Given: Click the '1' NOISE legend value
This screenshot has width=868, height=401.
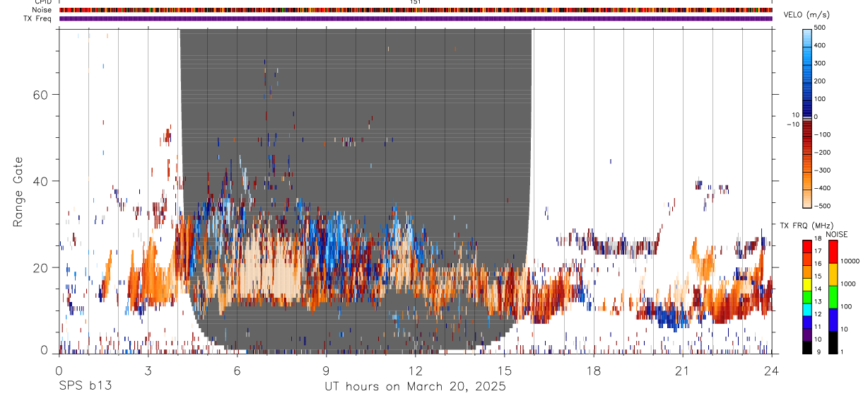Looking at the screenshot, I should point(842,352).
